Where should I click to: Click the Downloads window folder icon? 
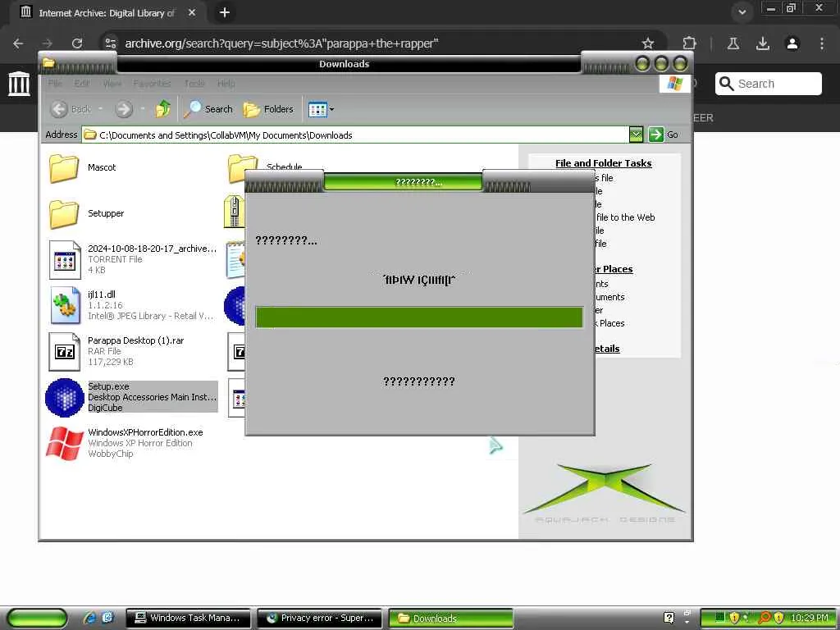(x=48, y=63)
